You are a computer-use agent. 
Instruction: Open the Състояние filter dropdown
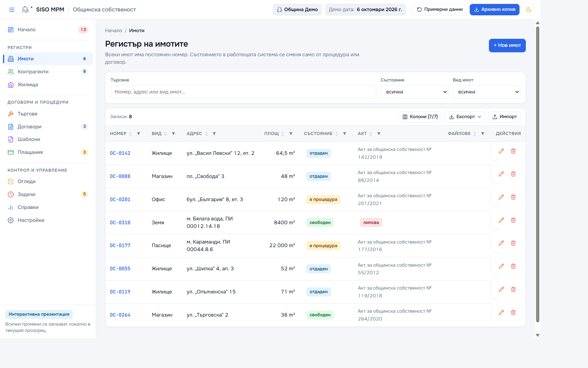tap(414, 92)
